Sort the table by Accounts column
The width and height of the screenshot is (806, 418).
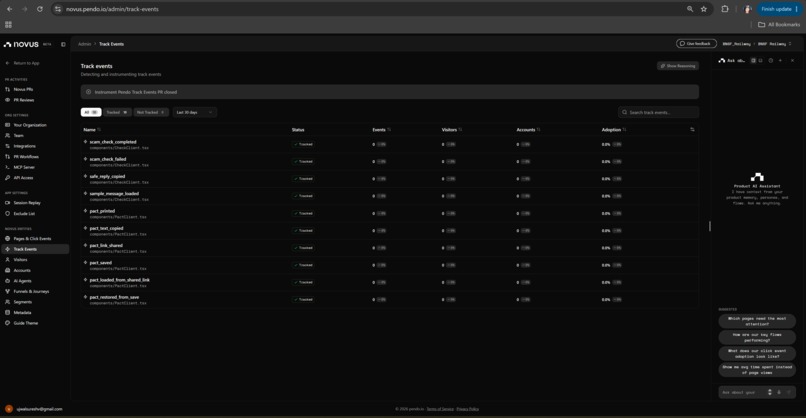click(x=528, y=130)
